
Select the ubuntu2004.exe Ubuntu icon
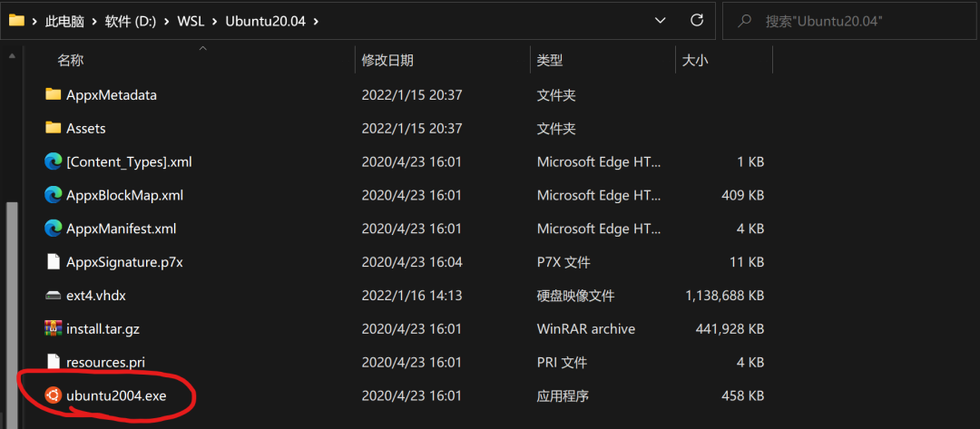(x=54, y=395)
